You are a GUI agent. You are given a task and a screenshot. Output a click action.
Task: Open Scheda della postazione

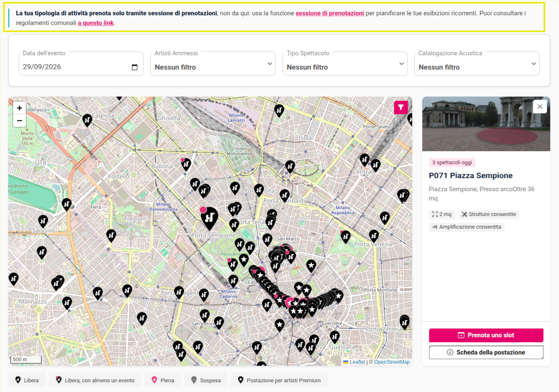coord(486,352)
